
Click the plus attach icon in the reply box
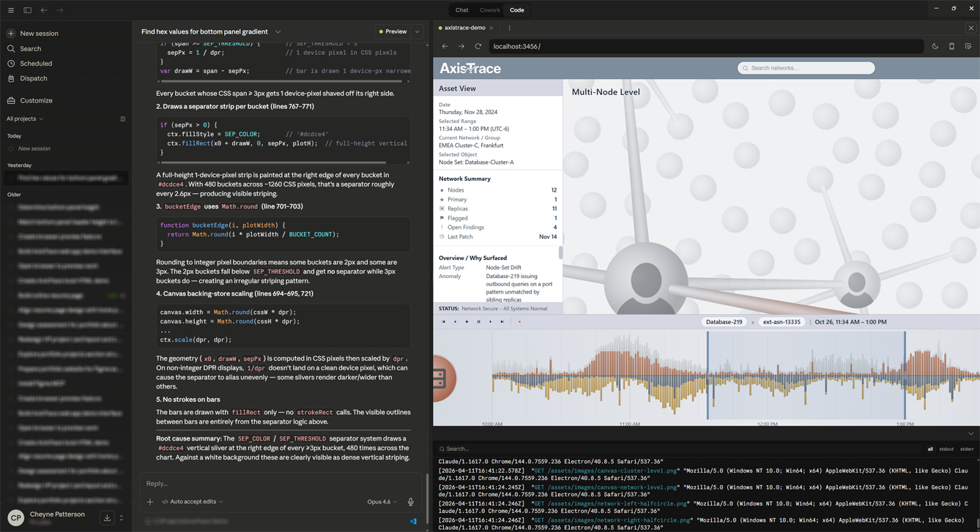150,502
